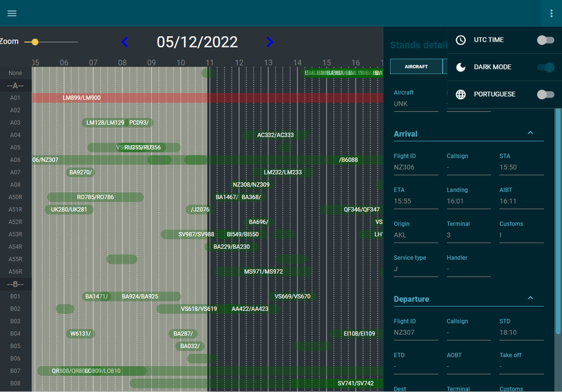562x392 pixels.
Task: Open the three-dot options menu
Action: pos(551,14)
